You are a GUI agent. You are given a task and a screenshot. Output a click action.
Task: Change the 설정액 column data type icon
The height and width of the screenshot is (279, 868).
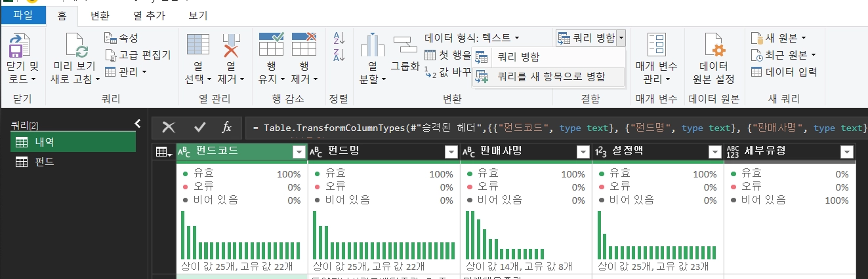point(600,152)
